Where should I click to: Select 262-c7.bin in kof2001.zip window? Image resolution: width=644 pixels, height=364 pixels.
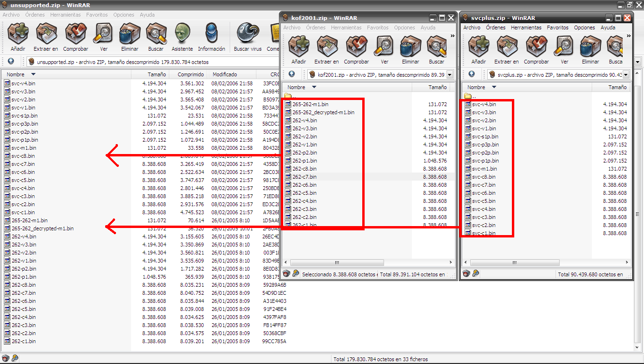tap(304, 177)
